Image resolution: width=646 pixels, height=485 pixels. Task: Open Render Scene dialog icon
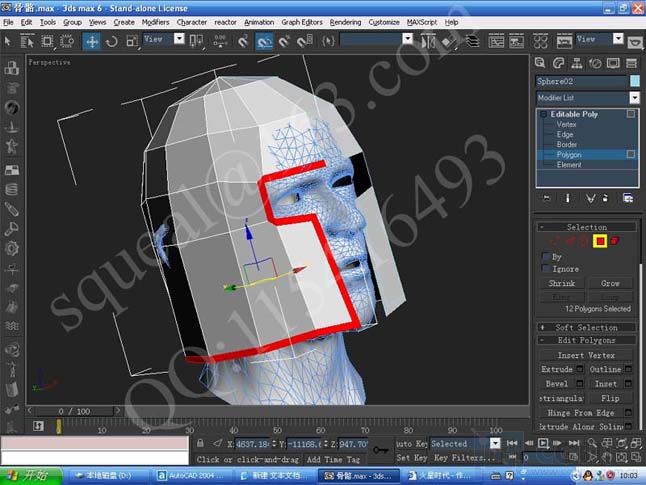[x=564, y=41]
